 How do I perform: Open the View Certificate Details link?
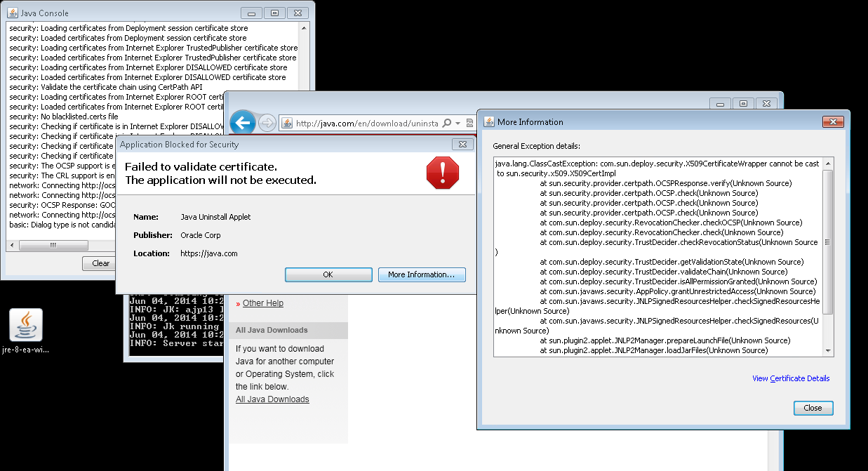(x=791, y=378)
